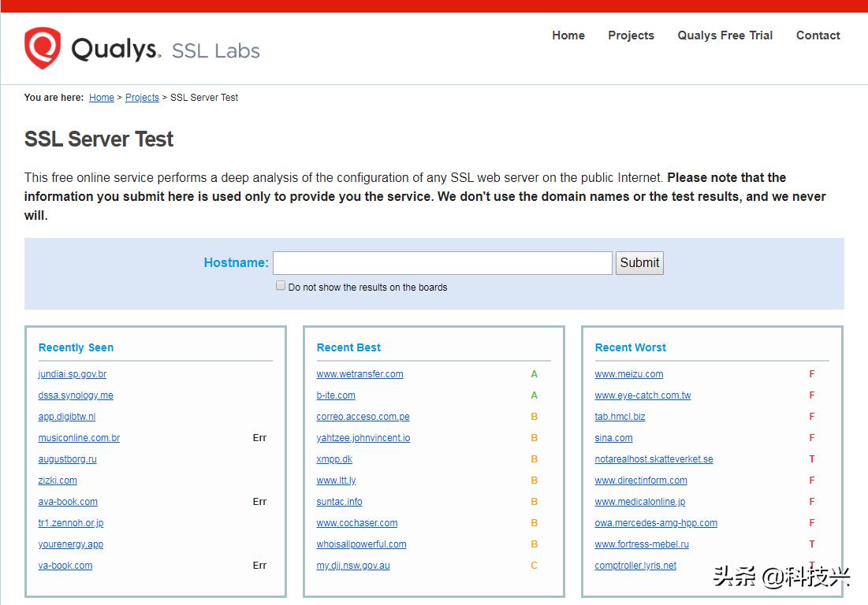This screenshot has height=605, width=868.
Task: Open my.djj.nsw.gov.au link
Action: tap(352, 565)
